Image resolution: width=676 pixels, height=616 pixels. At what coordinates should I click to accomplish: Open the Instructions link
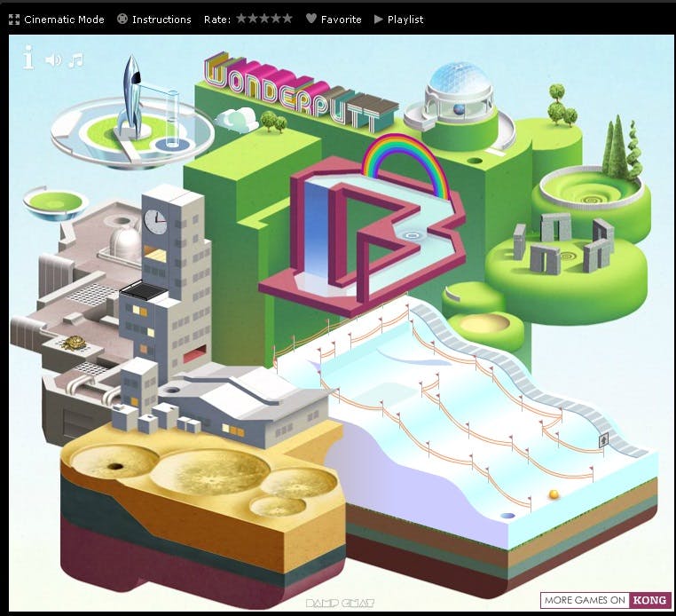click(x=153, y=20)
